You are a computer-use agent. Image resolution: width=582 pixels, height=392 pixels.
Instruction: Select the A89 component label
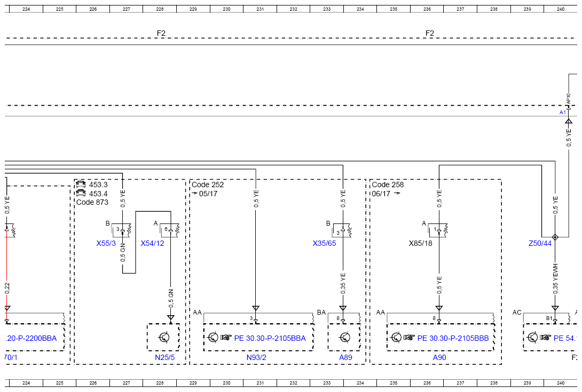(x=345, y=357)
